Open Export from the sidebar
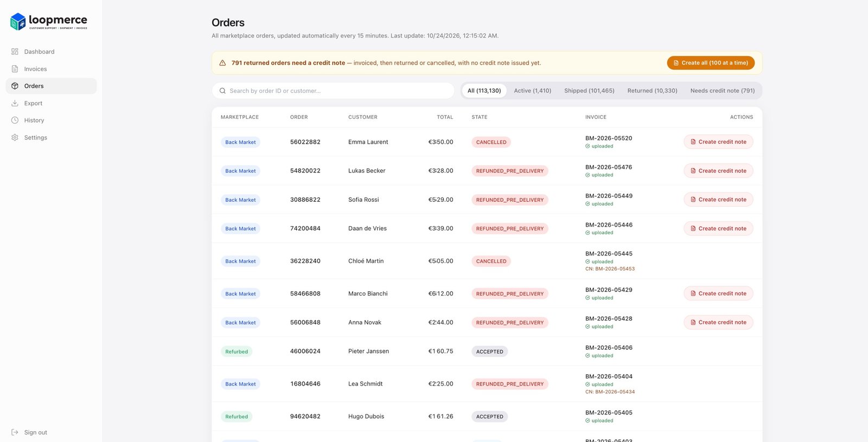This screenshot has width=868, height=442. [x=51, y=103]
